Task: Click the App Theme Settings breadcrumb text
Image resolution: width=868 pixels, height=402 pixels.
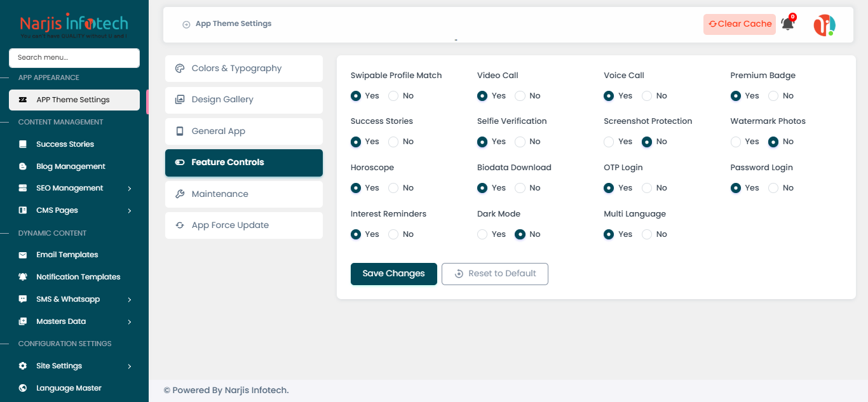Action: [x=233, y=24]
